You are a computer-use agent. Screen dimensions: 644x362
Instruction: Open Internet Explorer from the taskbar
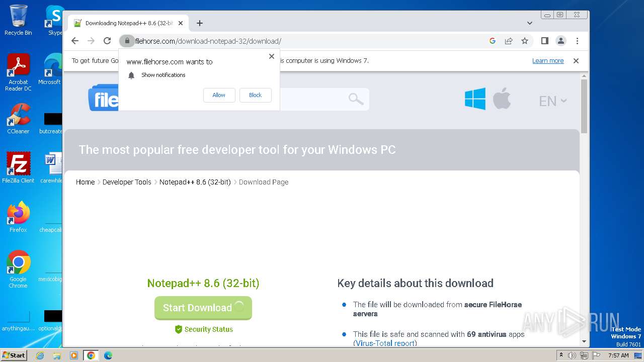pos(40,355)
